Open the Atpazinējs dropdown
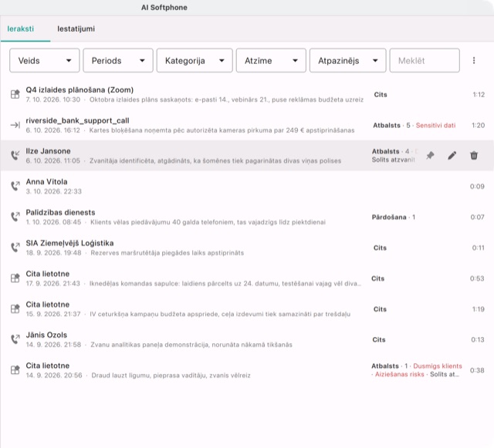494x448 pixels. (348, 60)
